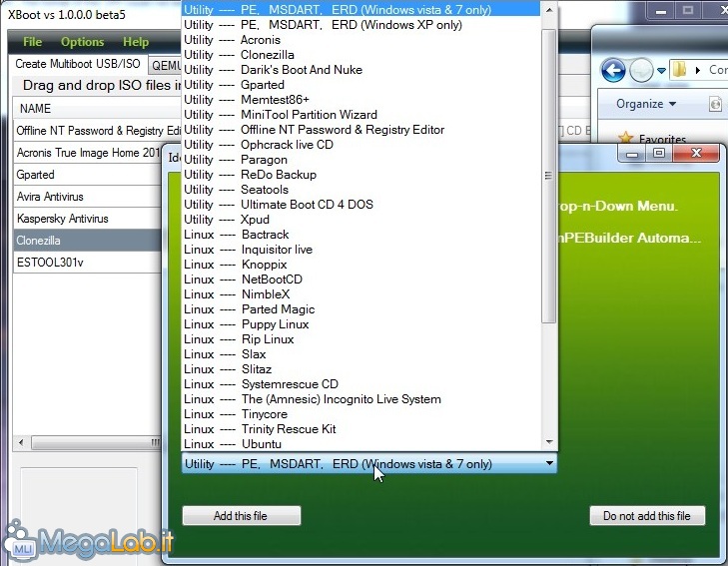Switch to the QEMU tab

(x=166, y=66)
